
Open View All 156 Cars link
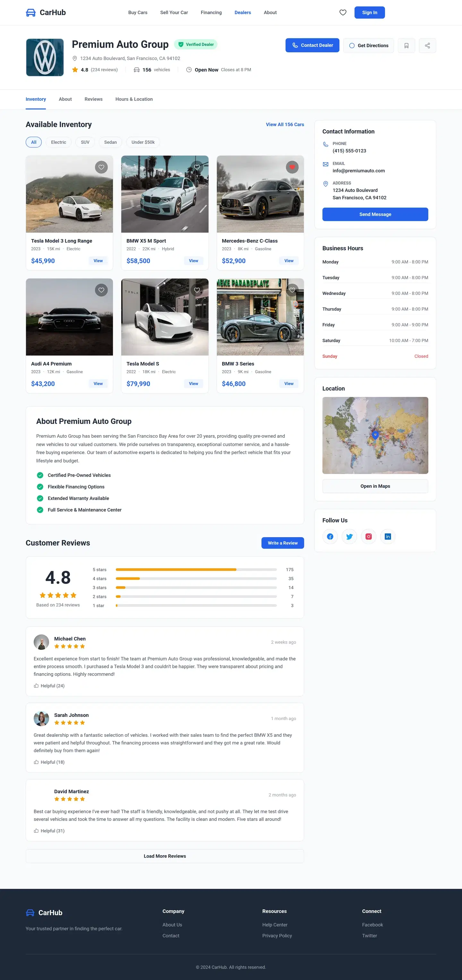(285, 125)
